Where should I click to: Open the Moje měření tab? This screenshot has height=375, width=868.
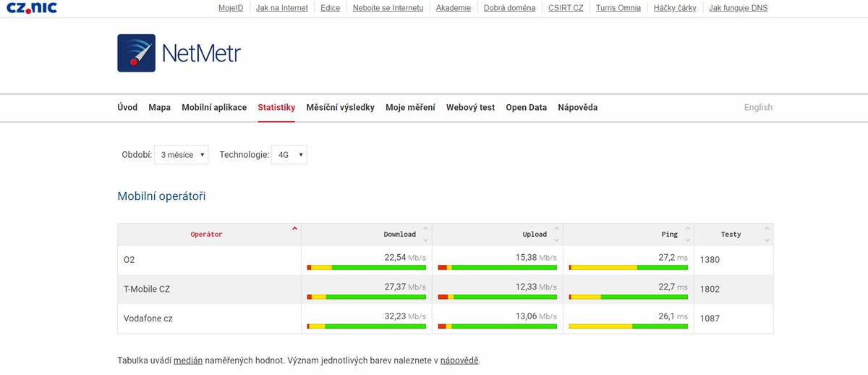[410, 107]
